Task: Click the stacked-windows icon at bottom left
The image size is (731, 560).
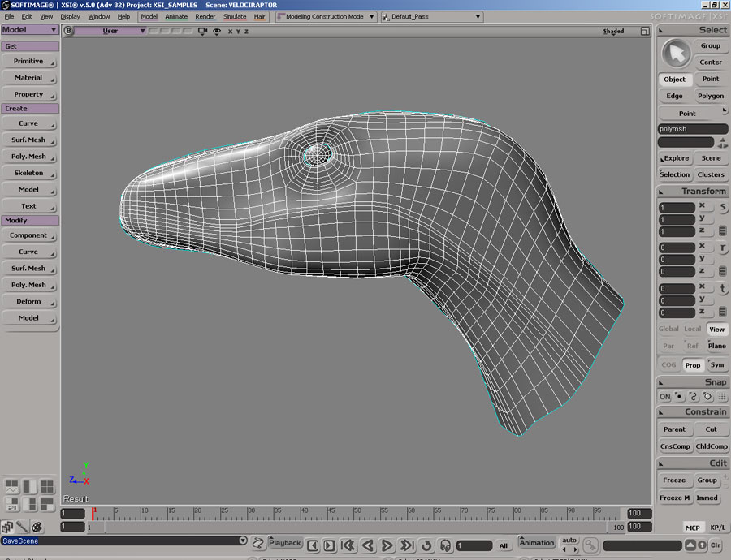Action: point(7,527)
